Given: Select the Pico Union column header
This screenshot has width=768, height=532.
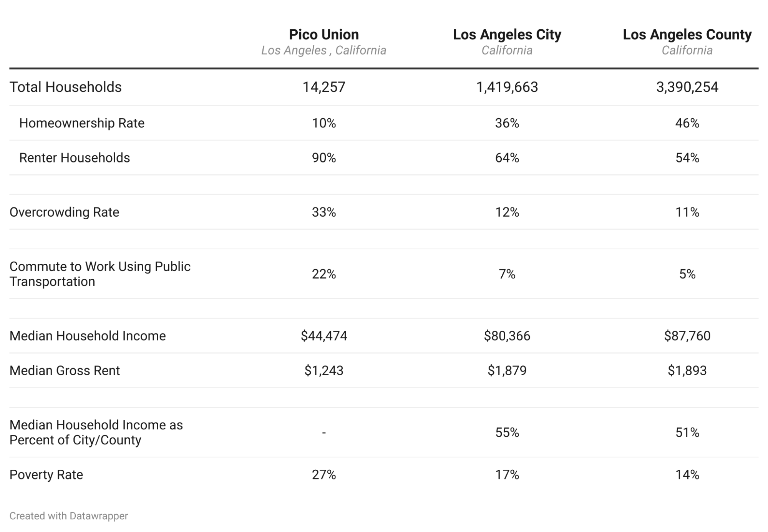Looking at the screenshot, I should click(x=323, y=35).
